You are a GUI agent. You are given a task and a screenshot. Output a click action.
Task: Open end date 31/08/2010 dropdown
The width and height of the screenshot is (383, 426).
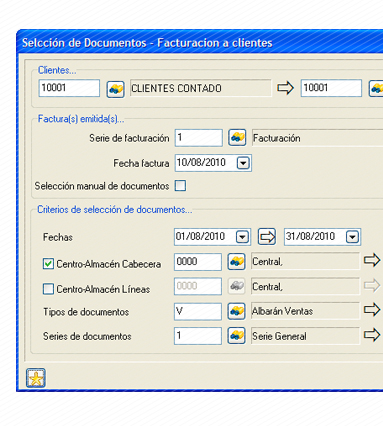[352, 237]
